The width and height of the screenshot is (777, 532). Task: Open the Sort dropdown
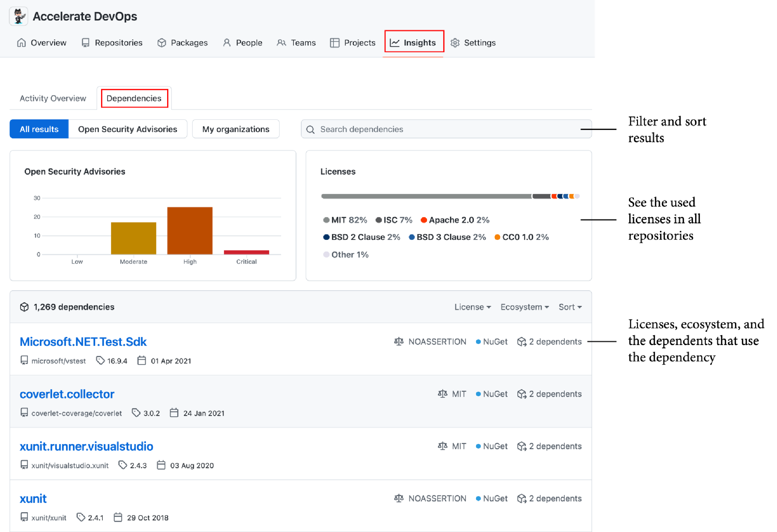click(x=570, y=307)
